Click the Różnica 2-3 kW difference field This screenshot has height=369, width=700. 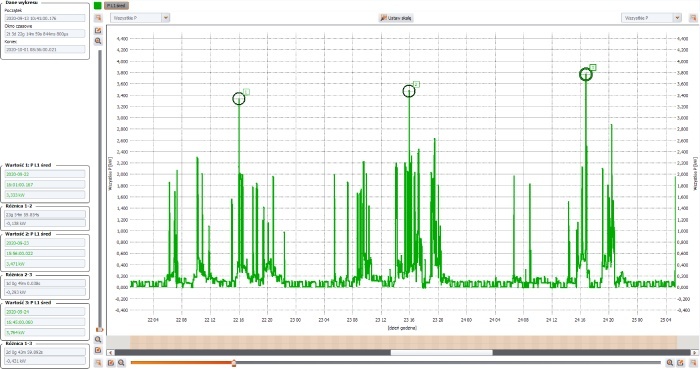click(x=45, y=292)
